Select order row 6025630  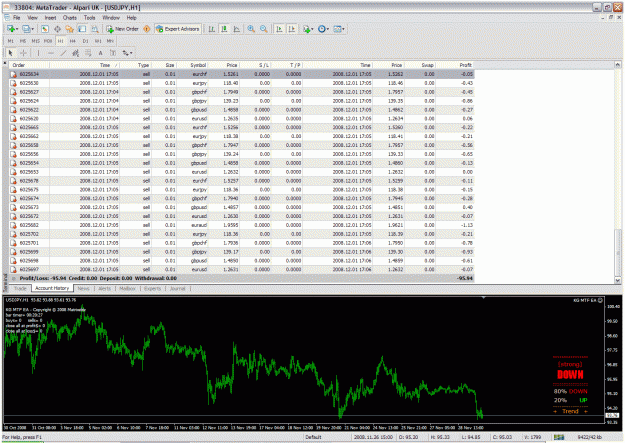pos(242,83)
